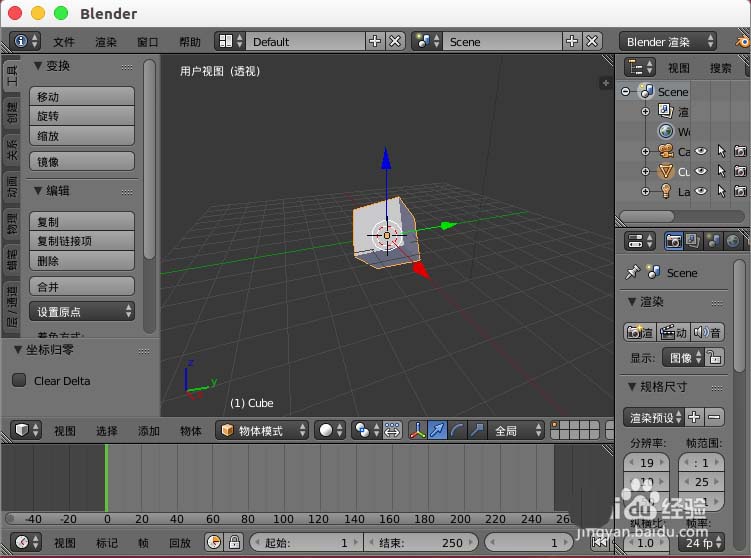The height and width of the screenshot is (558, 751).
Task: Open the Help menu
Action: coord(190,42)
